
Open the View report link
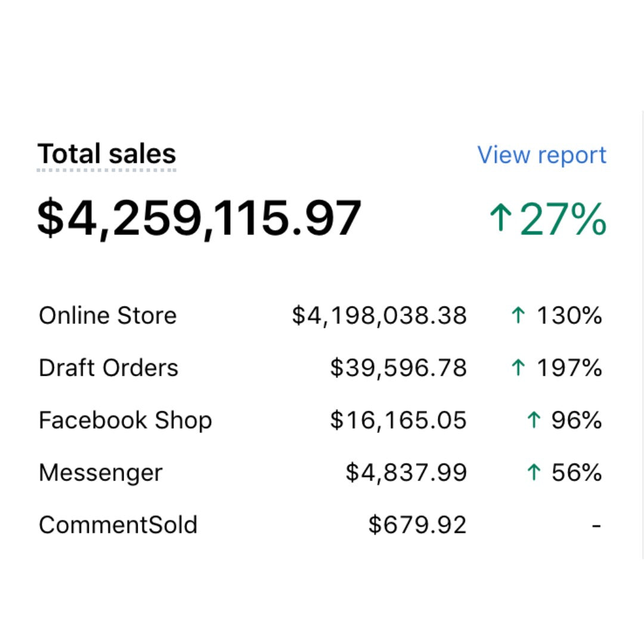[x=541, y=155]
